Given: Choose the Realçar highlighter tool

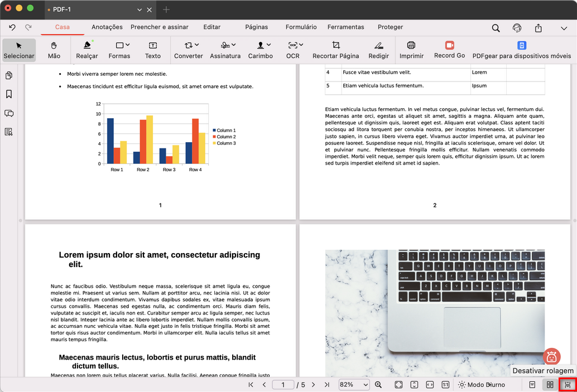Looking at the screenshot, I should coord(87,50).
